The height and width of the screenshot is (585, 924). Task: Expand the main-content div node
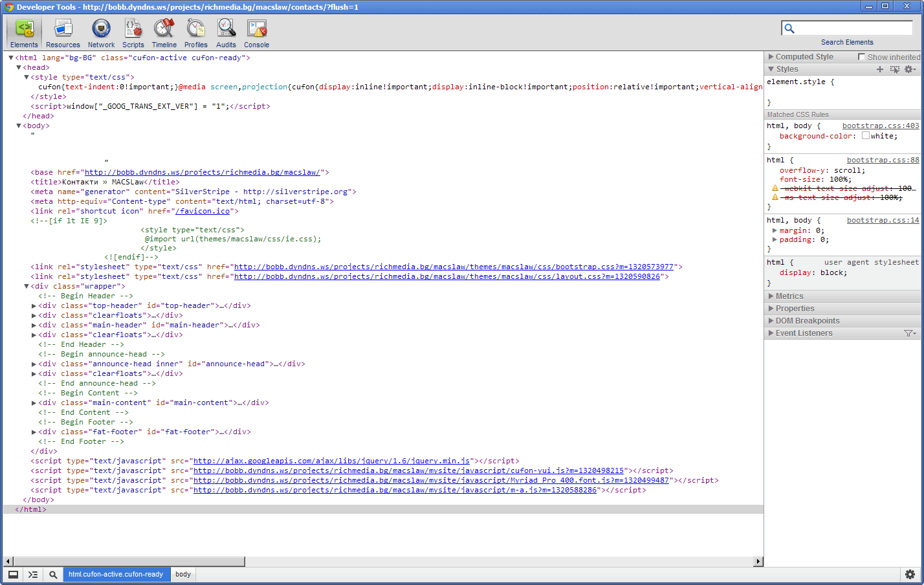click(x=34, y=403)
